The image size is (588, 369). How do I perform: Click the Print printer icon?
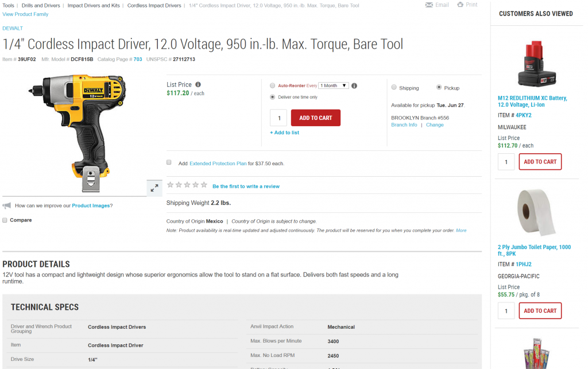tap(460, 5)
